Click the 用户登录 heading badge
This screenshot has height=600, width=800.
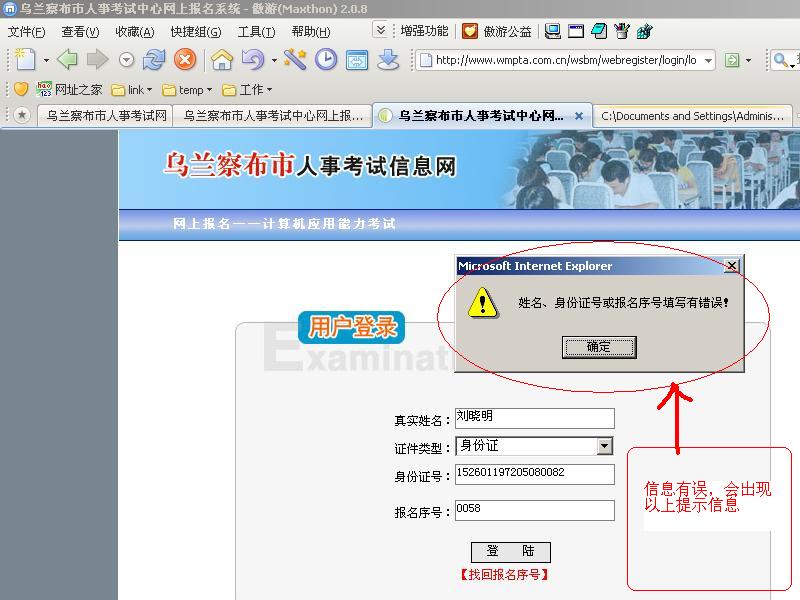pyautogui.click(x=352, y=327)
